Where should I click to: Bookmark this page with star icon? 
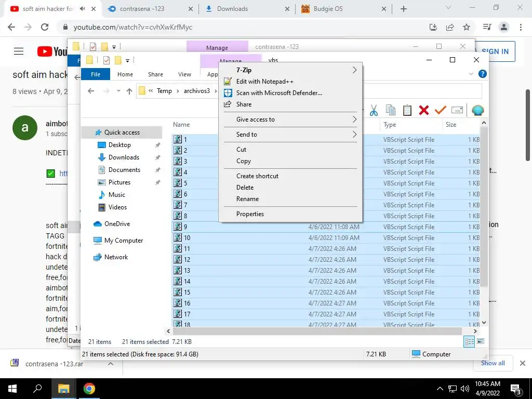click(467, 27)
